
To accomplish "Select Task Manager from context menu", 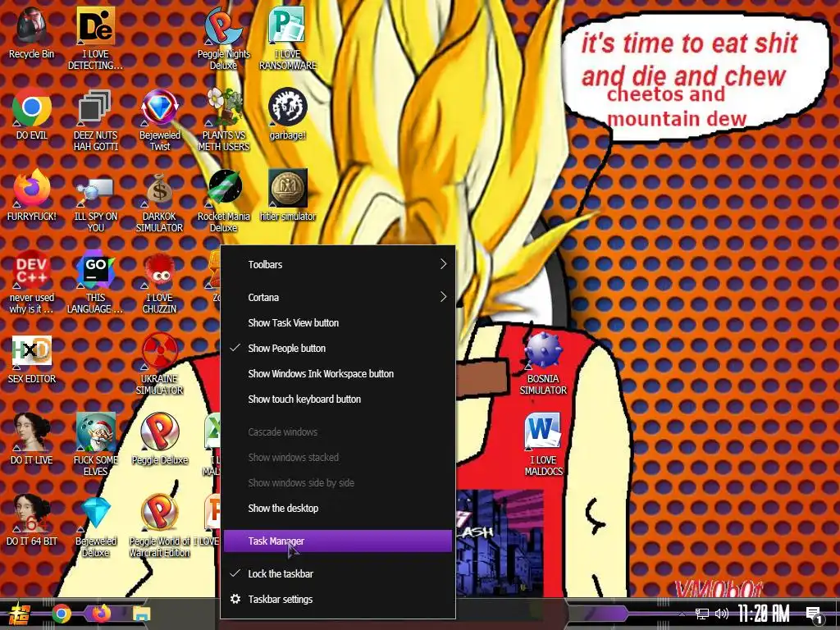I will (337, 541).
